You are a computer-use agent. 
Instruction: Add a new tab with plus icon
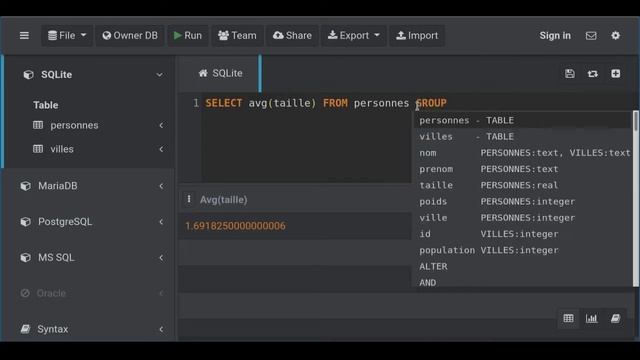point(616,73)
